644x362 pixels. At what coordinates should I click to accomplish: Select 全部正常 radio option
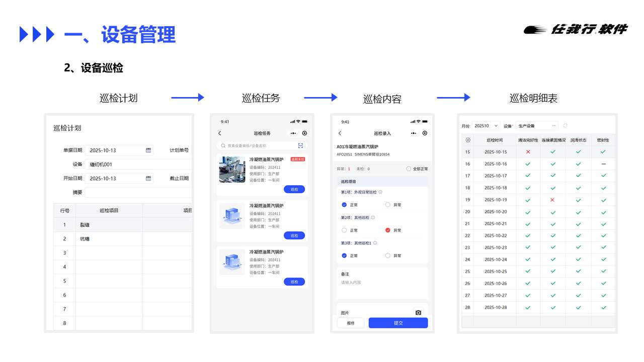point(409,169)
